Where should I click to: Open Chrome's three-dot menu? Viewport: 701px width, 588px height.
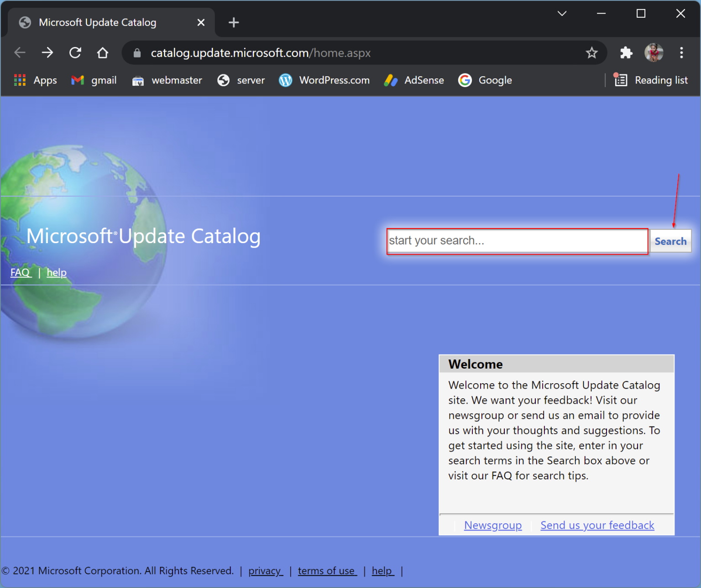(x=681, y=52)
